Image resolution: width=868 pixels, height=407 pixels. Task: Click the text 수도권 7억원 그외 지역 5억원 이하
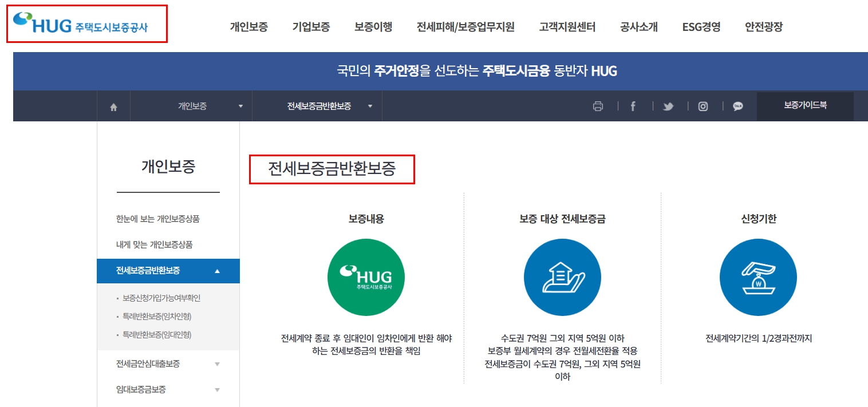pyautogui.click(x=562, y=338)
